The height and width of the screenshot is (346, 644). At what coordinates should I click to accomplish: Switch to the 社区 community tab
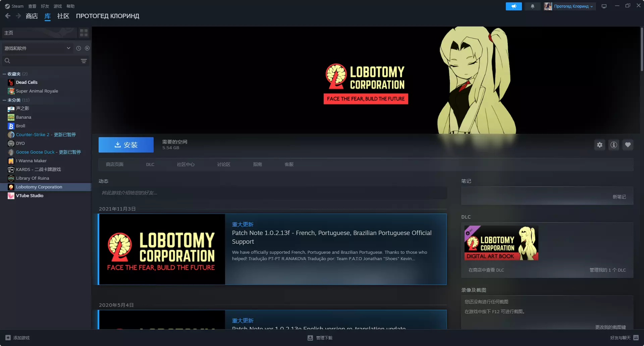click(63, 16)
